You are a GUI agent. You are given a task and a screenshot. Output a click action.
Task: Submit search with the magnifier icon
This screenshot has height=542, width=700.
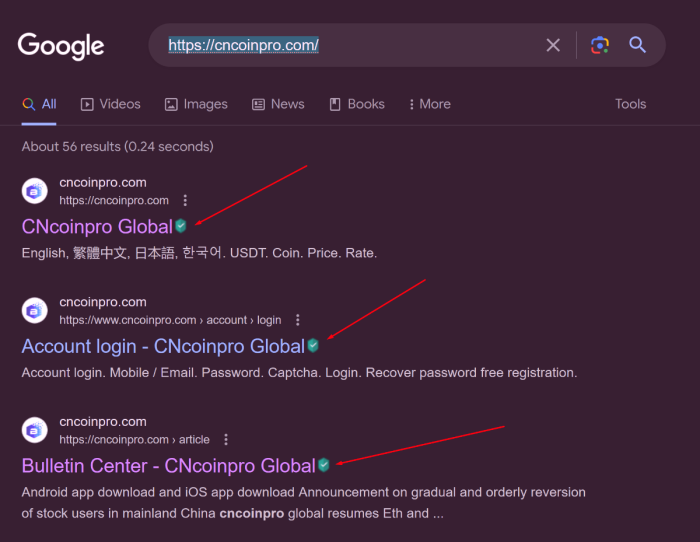[x=638, y=45]
